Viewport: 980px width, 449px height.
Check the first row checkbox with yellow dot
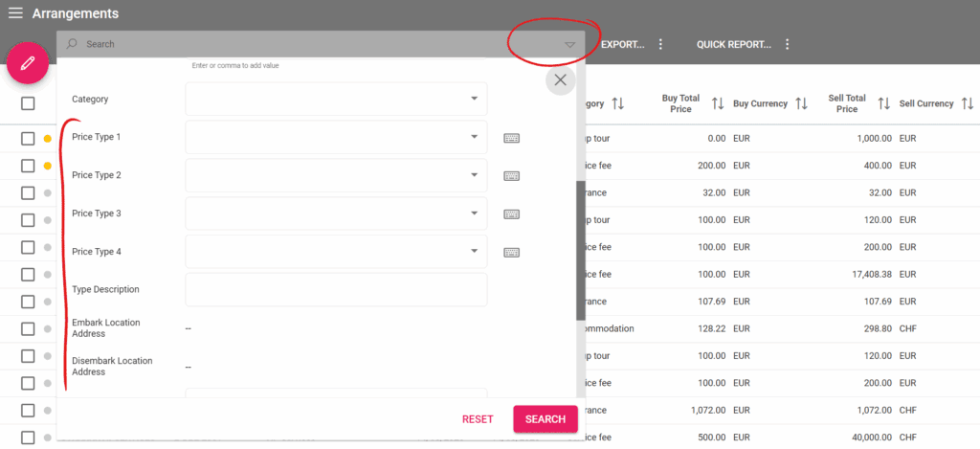pos(28,139)
